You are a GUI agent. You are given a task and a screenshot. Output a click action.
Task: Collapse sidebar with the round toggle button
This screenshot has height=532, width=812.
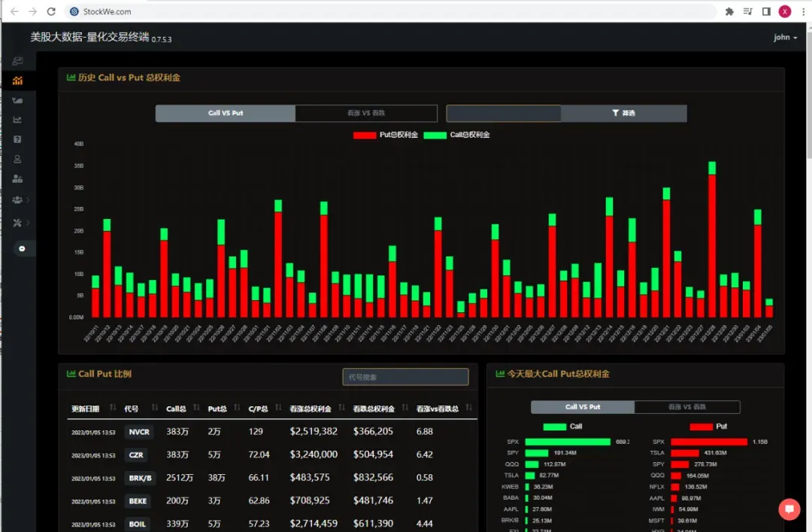[x=22, y=249]
